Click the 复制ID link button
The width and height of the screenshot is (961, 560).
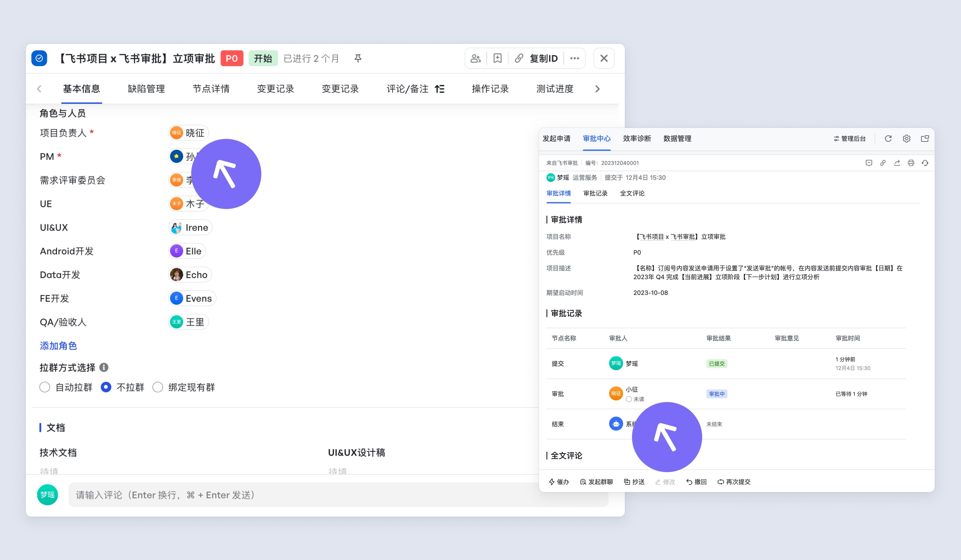click(536, 58)
